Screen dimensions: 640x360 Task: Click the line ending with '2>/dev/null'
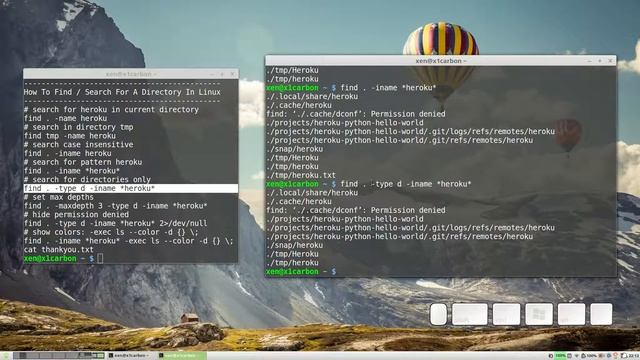click(x=116, y=223)
